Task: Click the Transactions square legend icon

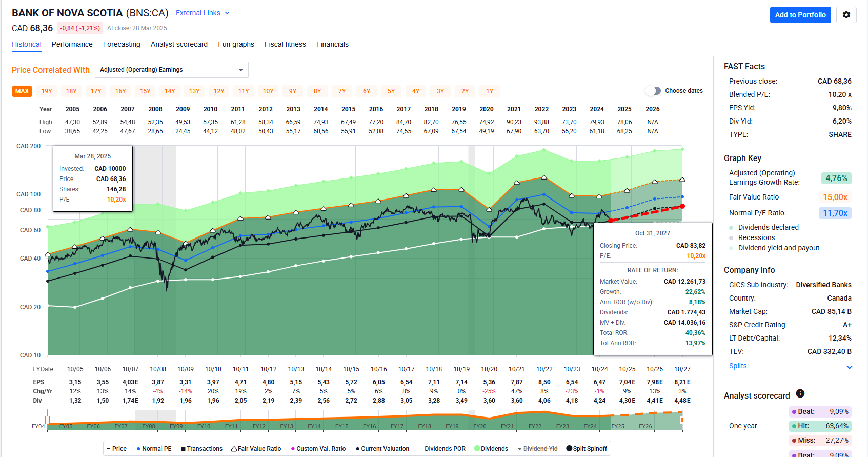Action: [183, 449]
